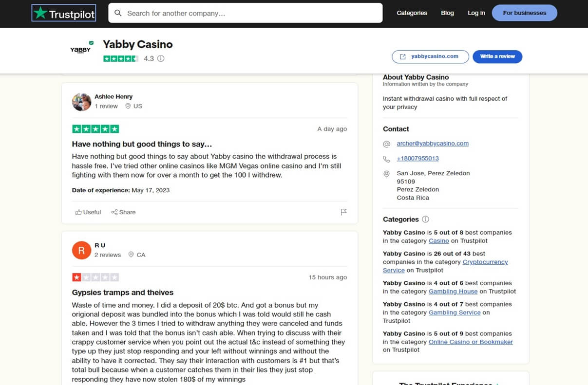The width and height of the screenshot is (588, 385).
Task: Click the 2 reviews count for R U
Action: point(108,255)
